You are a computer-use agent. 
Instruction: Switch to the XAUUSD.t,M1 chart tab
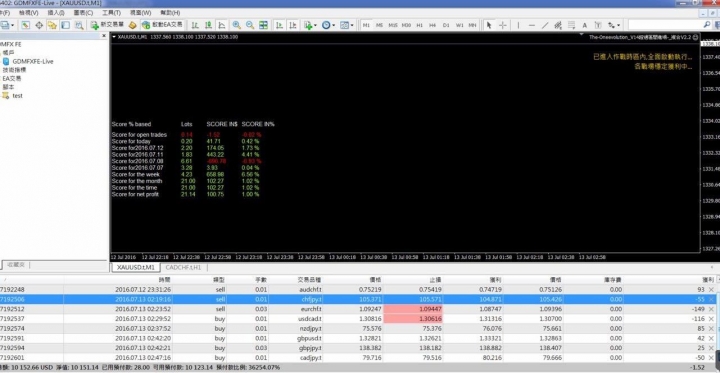[x=135, y=267]
